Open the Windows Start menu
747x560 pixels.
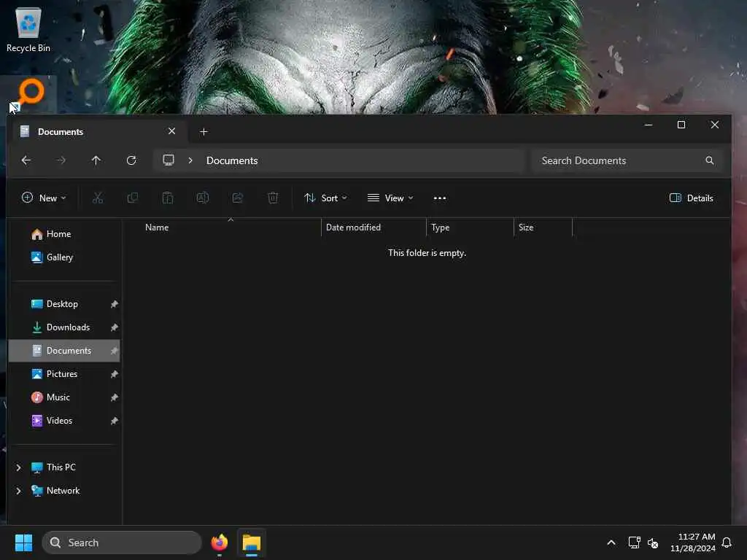click(x=23, y=542)
